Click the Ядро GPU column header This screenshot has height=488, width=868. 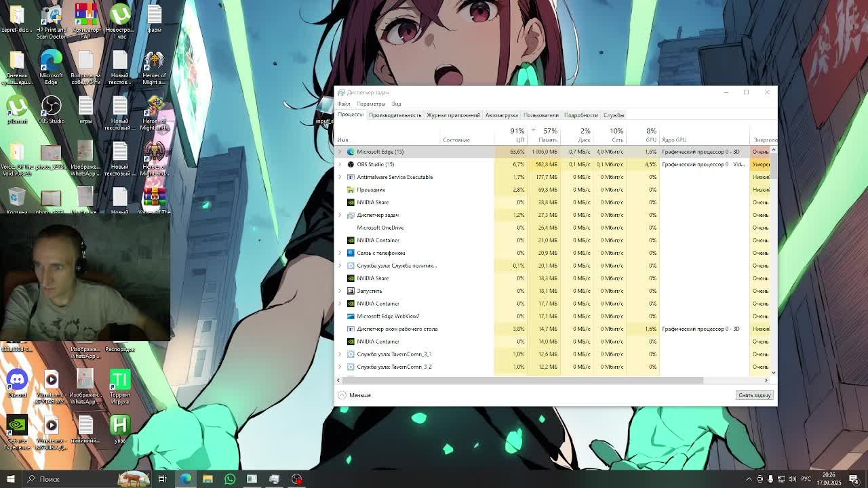pos(704,135)
